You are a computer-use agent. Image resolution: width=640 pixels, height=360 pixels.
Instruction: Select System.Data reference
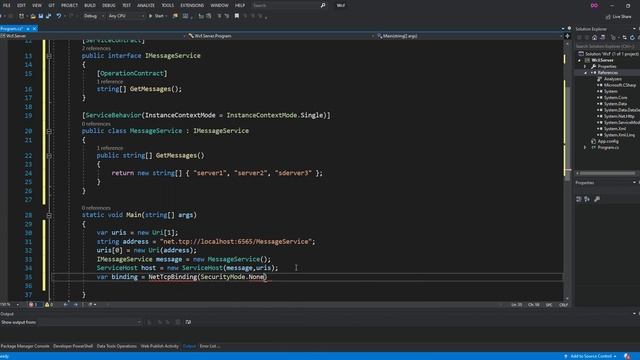pos(615,104)
